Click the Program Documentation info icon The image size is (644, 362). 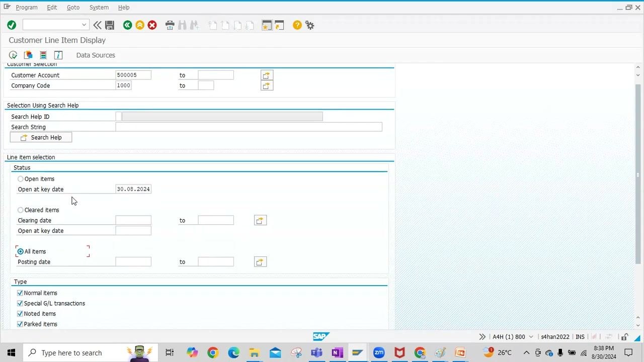point(58,55)
